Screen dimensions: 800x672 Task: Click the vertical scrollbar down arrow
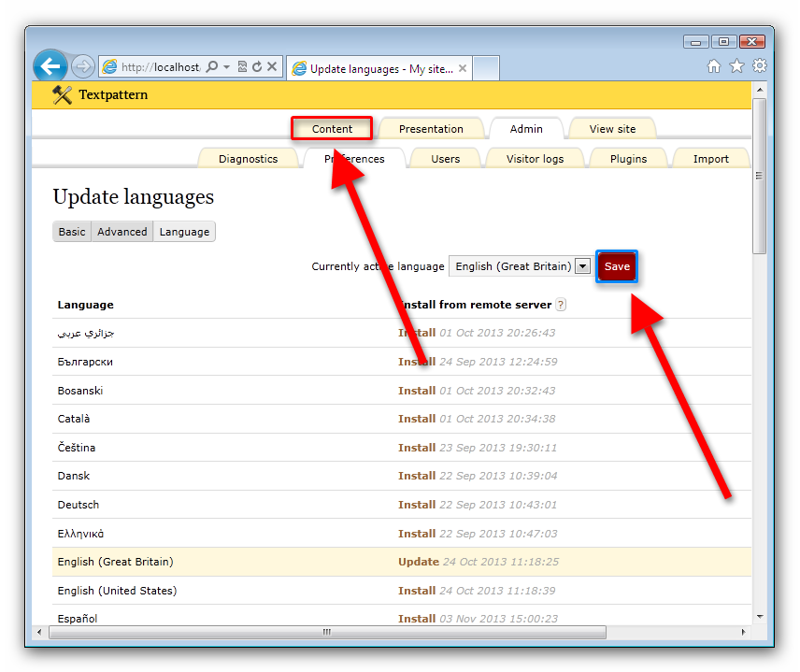pyautogui.click(x=759, y=617)
